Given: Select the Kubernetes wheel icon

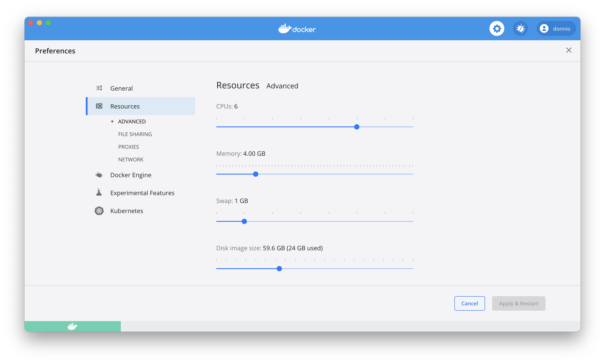Looking at the screenshot, I should (99, 210).
